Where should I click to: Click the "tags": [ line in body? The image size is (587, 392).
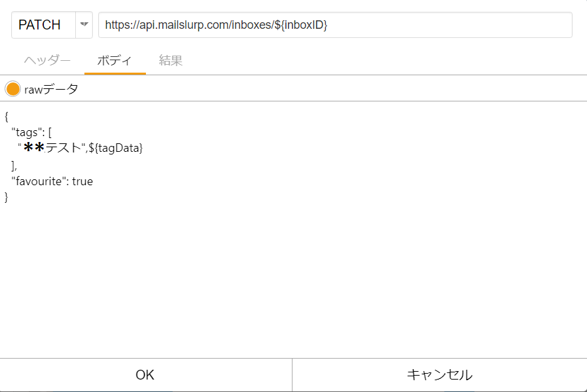[31, 132]
